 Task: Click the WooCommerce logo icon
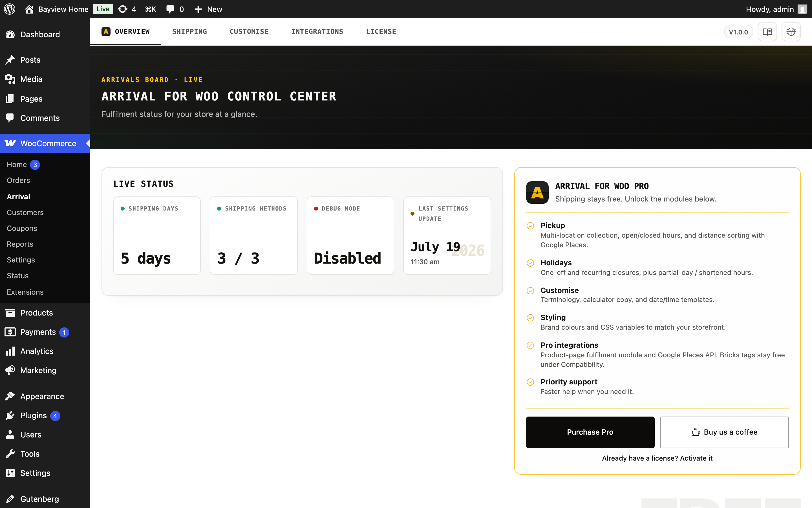[x=10, y=143]
